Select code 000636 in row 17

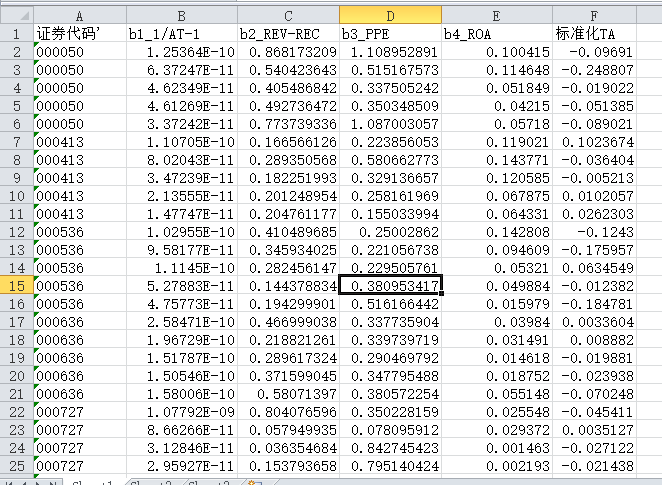(x=80, y=322)
